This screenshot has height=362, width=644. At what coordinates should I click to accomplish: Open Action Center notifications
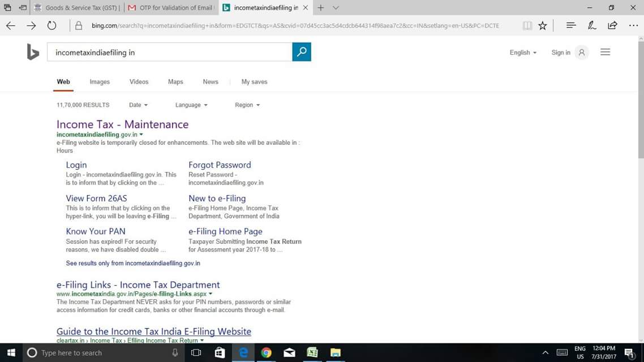(x=630, y=352)
